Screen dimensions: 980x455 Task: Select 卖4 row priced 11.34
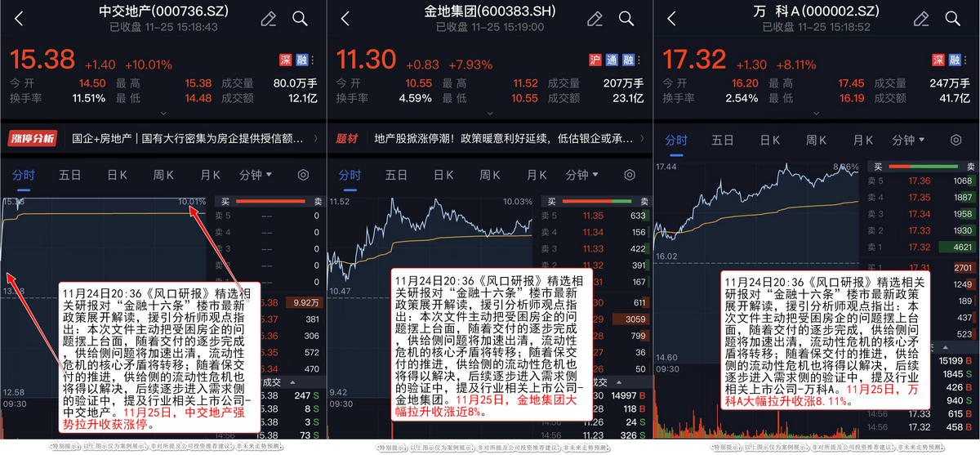[597, 233]
